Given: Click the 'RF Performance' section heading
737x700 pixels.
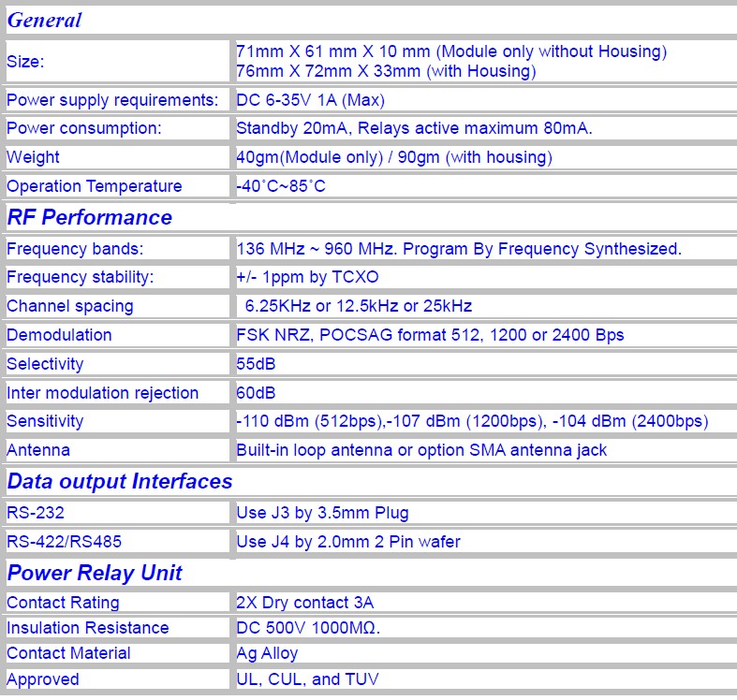Looking at the screenshot, I should [x=90, y=217].
